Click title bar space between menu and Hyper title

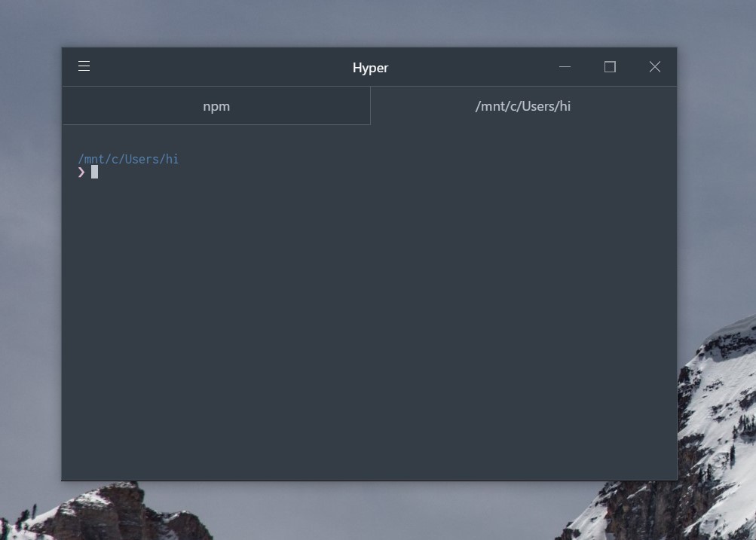[x=219, y=67]
